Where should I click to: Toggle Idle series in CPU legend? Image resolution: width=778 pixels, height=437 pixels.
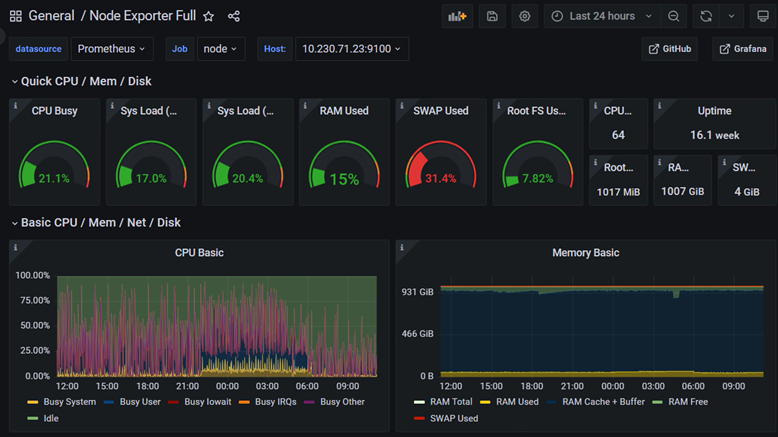51,419
